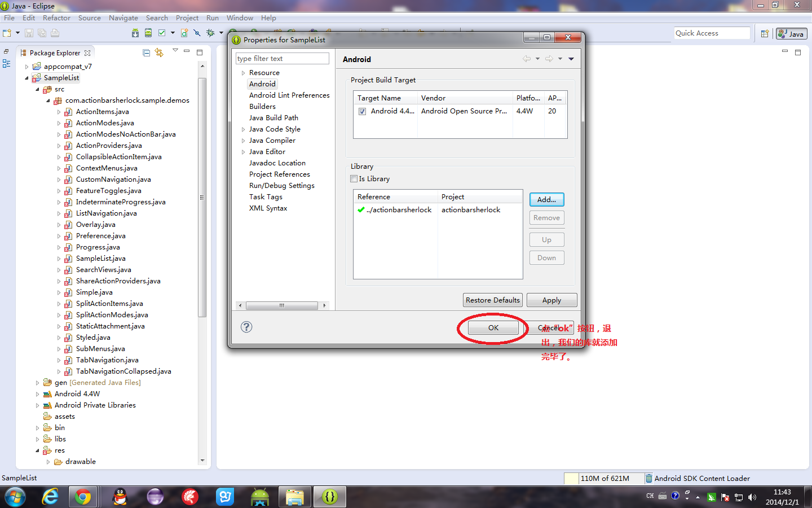Open the File menu
Image resolution: width=812 pixels, height=508 pixels.
click(x=9, y=18)
